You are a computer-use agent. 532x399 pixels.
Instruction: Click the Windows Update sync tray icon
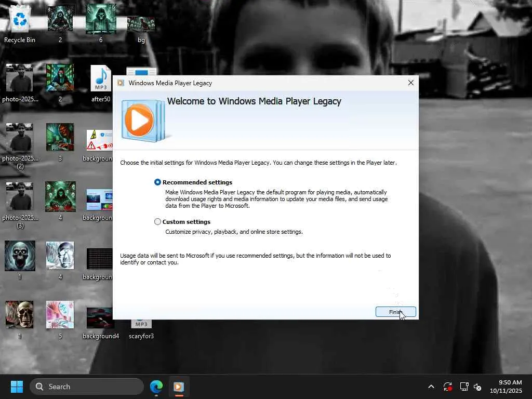coord(447,387)
